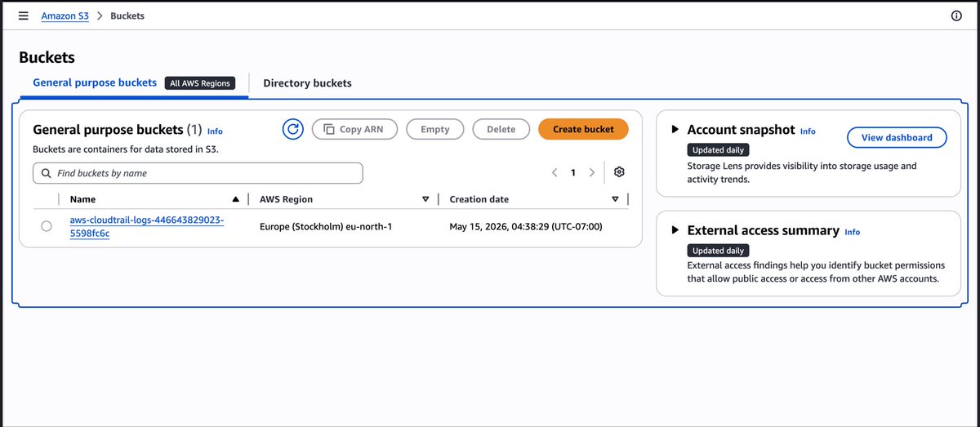Screen dimensions: 980x427
Task: Click the search magnifier icon in bucket filter
Action: [46, 173]
